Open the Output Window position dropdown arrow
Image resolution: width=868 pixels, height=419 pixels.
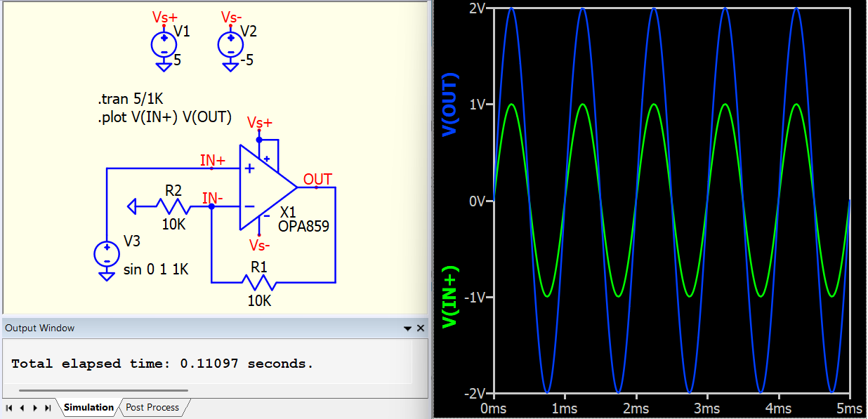pos(407,328)
